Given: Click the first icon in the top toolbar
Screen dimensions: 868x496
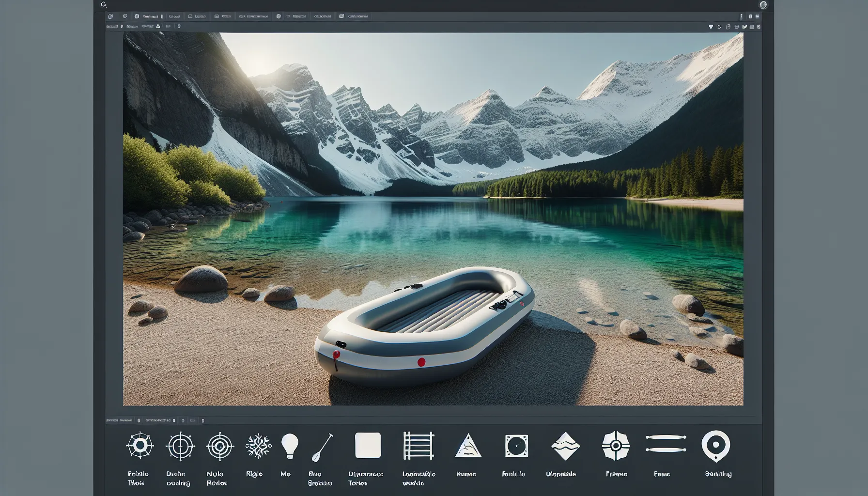Looking at the screenshot, I should click(110, 16).
